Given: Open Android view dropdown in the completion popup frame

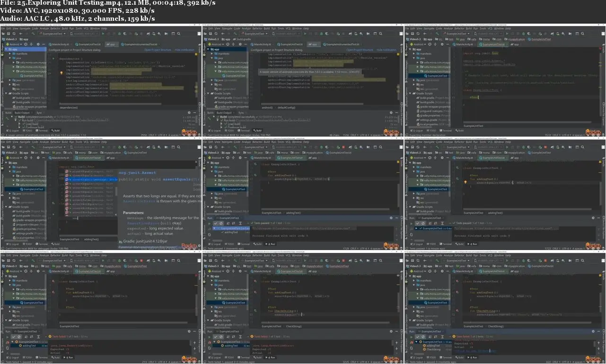Looking at the screenshot, I should pos(13,158).
